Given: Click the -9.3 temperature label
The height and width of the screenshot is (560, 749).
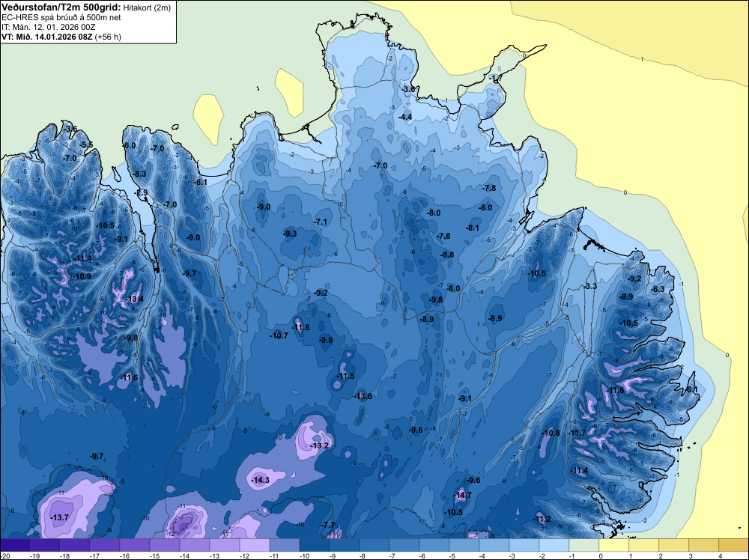Looking at the screenshot, I should tap(290, 234).
